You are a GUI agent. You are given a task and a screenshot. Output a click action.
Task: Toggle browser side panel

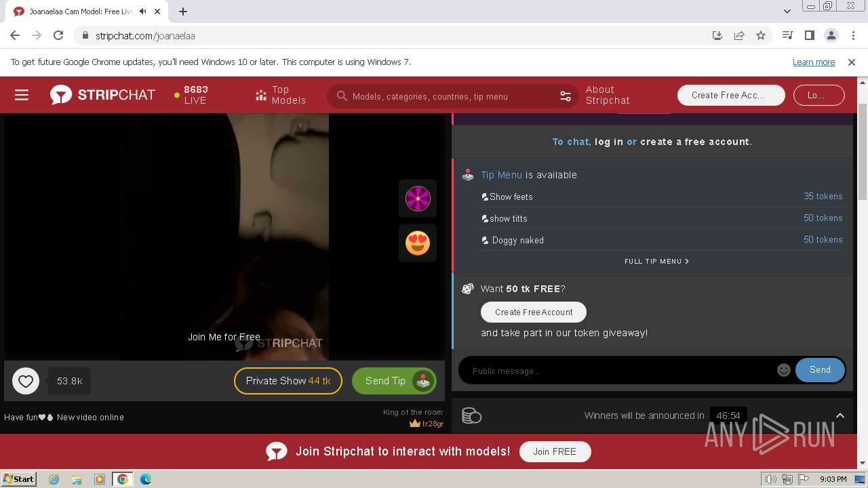[809, 35]
